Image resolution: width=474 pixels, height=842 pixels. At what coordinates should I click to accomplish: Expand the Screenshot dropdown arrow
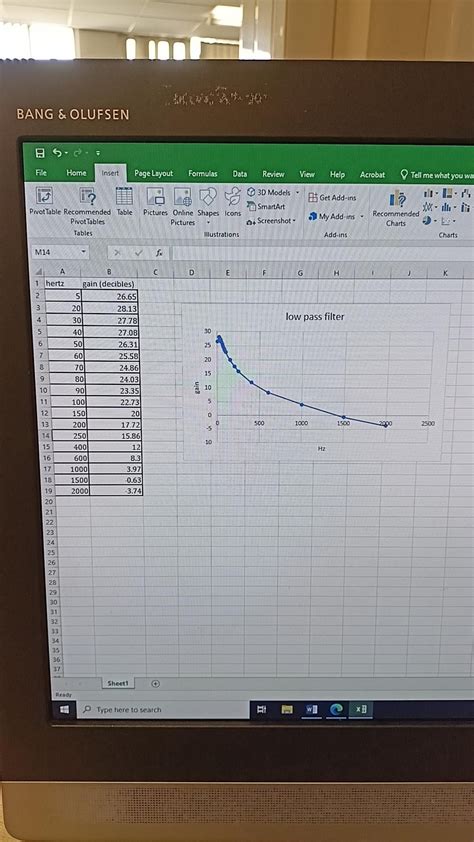(295, 221)
